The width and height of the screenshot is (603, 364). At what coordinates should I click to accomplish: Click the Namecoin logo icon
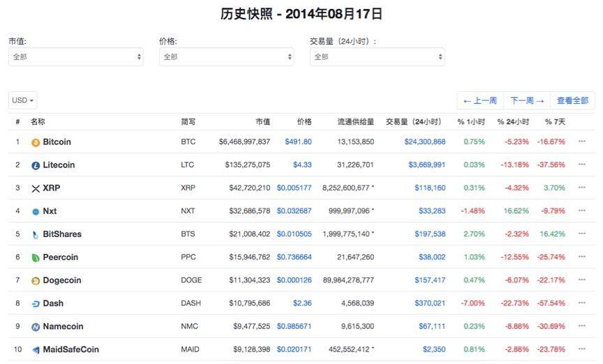tap(36, 327)
